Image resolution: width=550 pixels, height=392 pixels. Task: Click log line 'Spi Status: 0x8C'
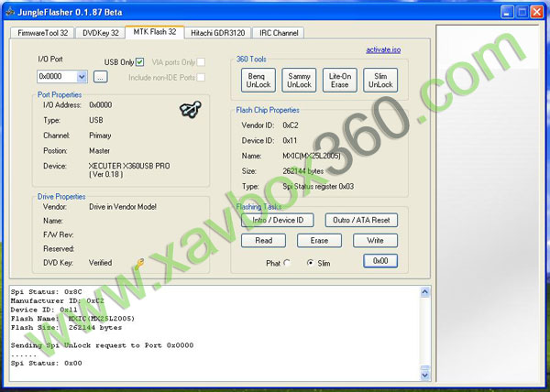point(47,292)
